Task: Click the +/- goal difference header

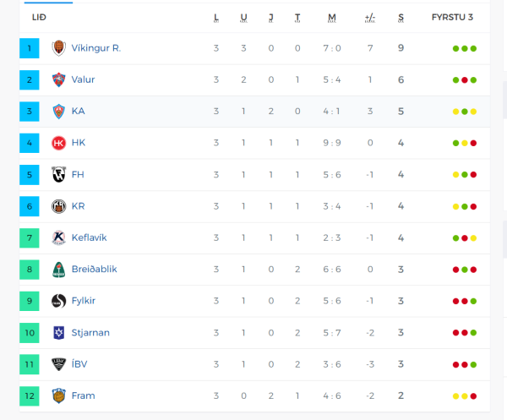Action: [370, 18]
